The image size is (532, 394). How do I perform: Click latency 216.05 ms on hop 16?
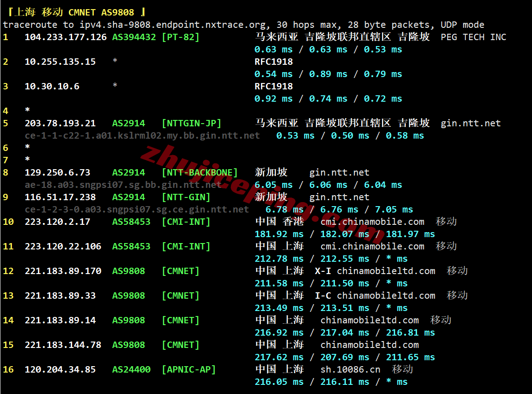tap(279, 382)
